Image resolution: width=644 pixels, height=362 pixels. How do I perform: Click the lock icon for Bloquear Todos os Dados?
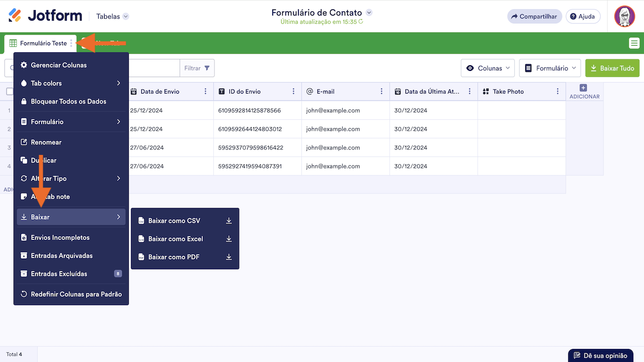[24, 101]
